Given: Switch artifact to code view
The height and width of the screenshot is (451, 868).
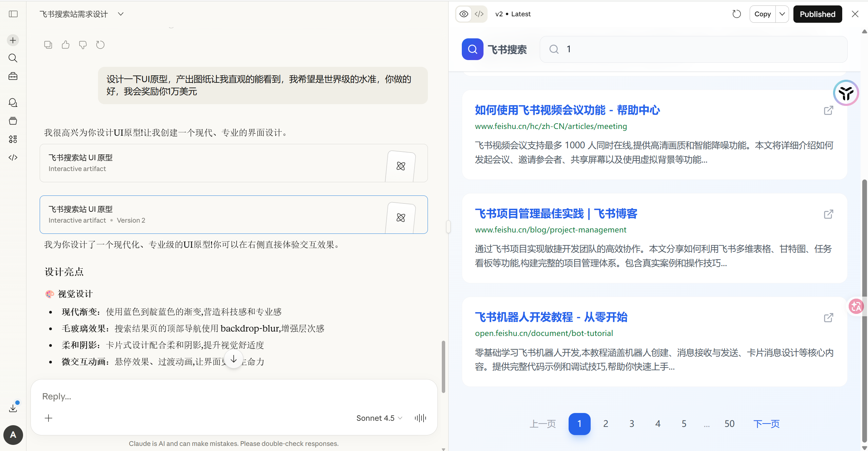Looking at the screenshot, I should pos(479,14).
